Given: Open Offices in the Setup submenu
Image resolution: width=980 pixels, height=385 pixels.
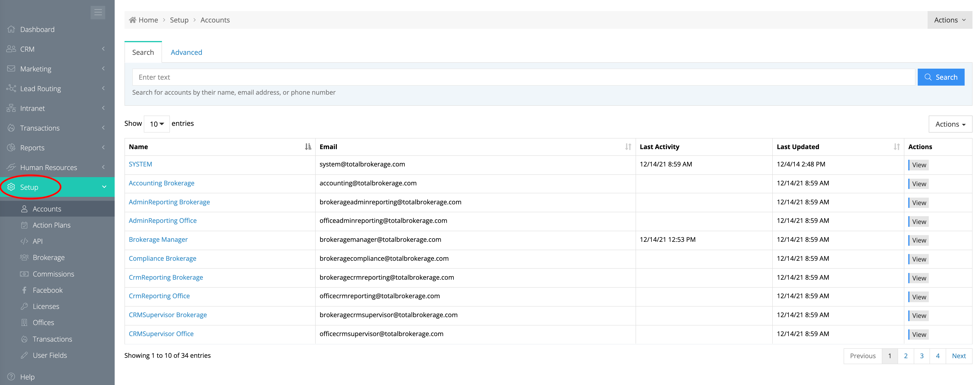Looking at the screenshot, I should click(x=43, y=322).
